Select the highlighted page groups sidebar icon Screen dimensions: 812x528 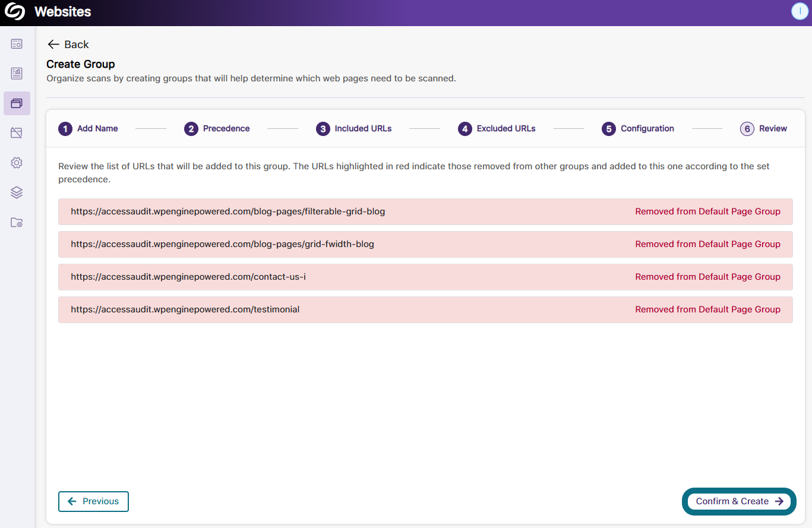tap(17, 103)
